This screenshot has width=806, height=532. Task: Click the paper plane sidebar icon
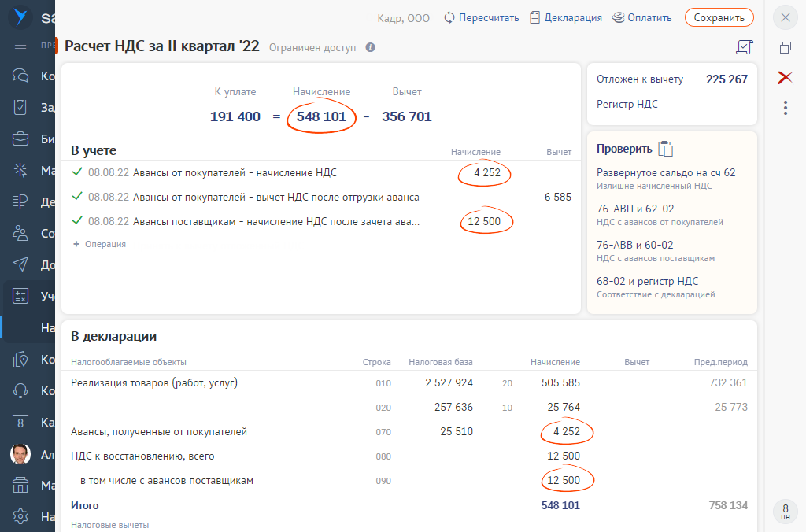click(20, 264)
